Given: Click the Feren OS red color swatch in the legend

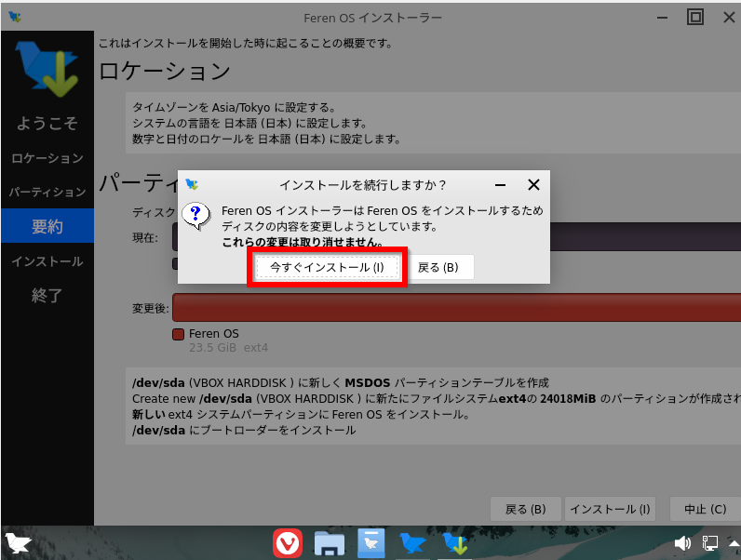Looking at the screenshot, I should pyautogui.click(x=178, y=334).
